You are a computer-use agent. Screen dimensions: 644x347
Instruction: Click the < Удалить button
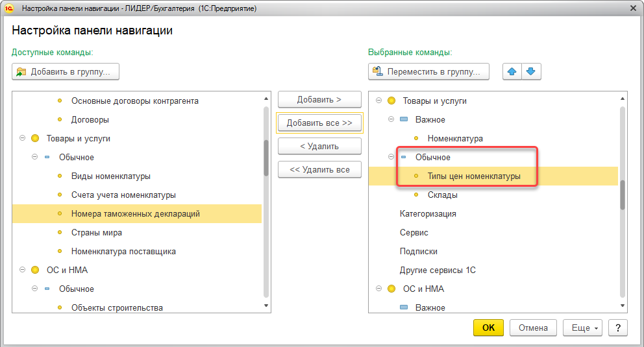(319, 147)
